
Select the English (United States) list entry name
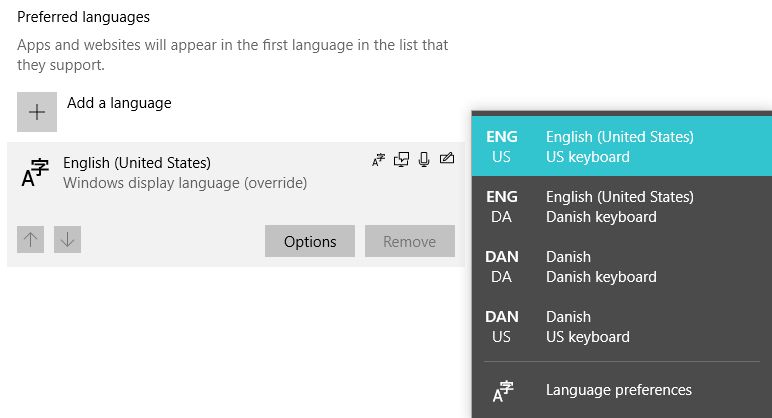[x=137, y=163]
